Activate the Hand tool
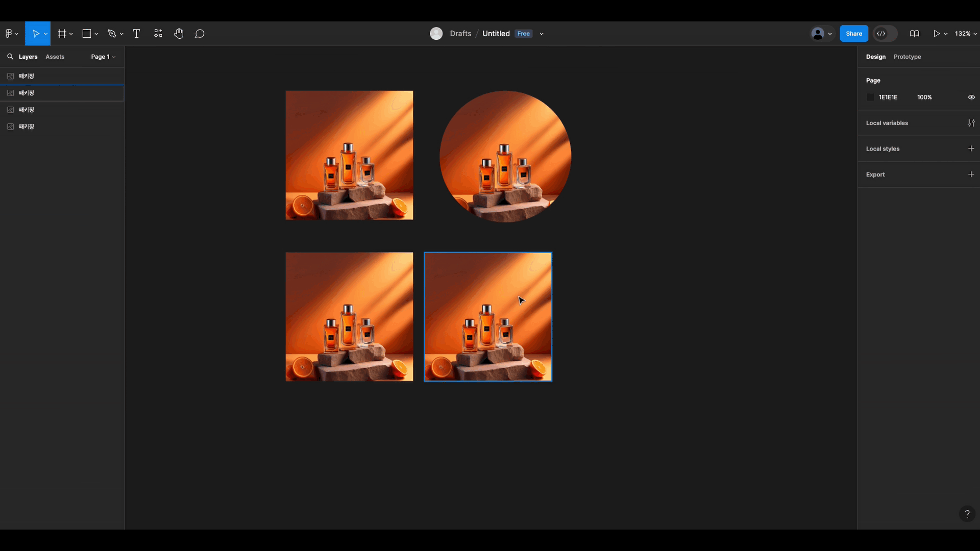Viewport: 980px width, 551px height. (179, 34)
